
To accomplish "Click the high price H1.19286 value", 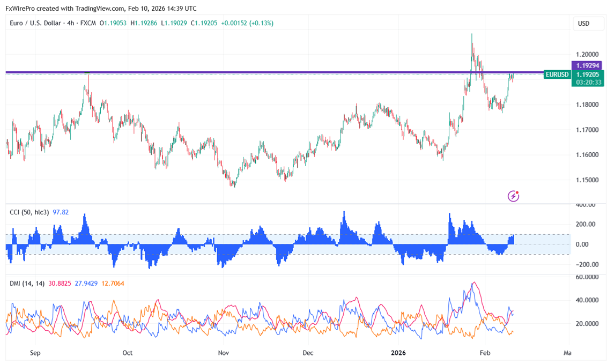I will pos(144,23).
